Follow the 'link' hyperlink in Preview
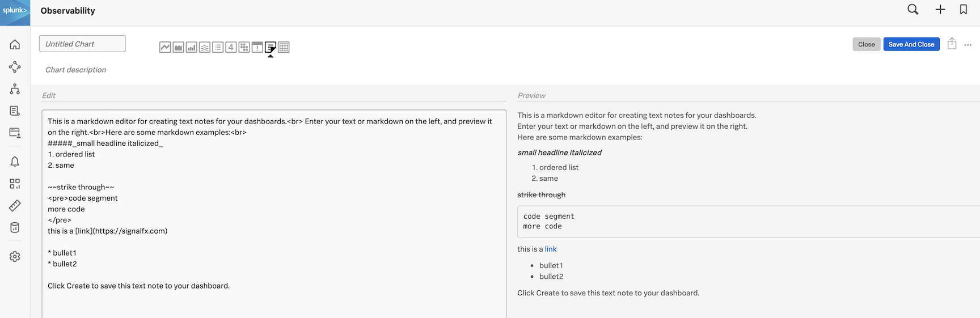Screen dimensions: 980x318 tap(551, 249)
